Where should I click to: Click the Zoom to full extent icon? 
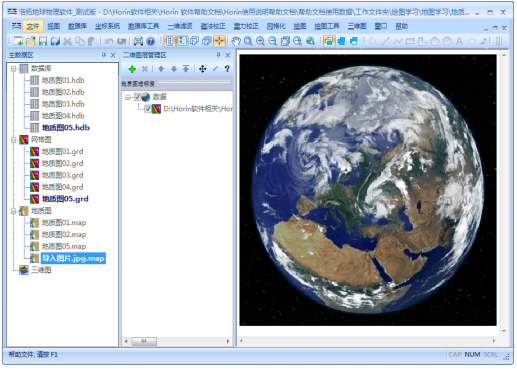(x=285, y=41)
